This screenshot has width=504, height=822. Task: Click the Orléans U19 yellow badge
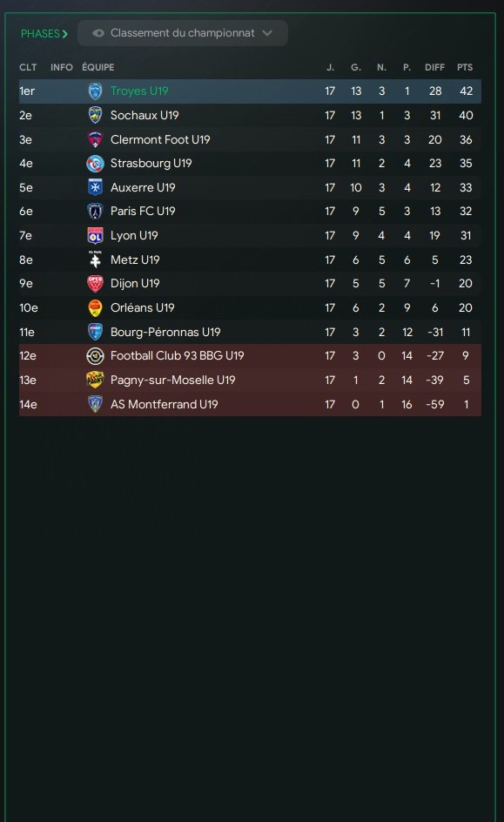[95, 307]
